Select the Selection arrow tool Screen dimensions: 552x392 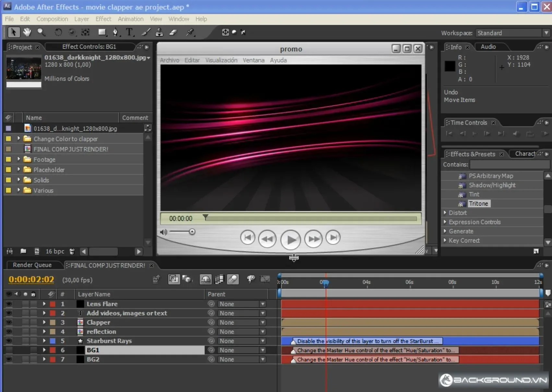point(14,32)
